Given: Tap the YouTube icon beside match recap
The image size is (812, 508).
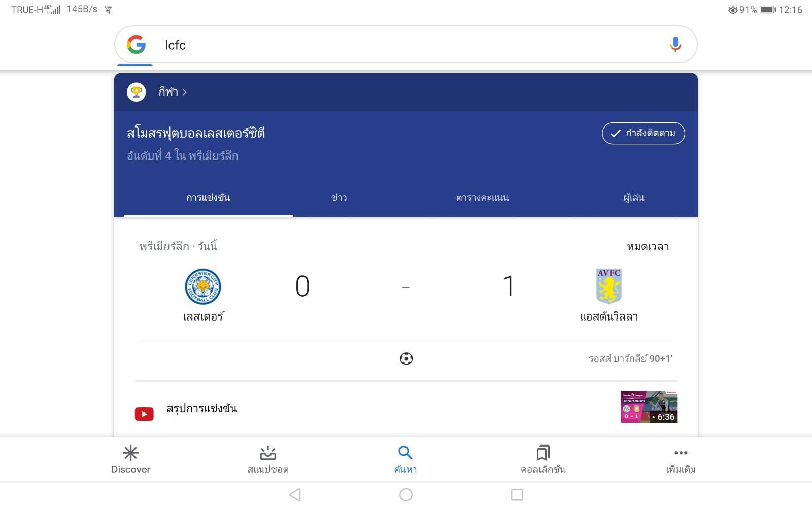Looking at the screenshot, I should click(144, 414).
